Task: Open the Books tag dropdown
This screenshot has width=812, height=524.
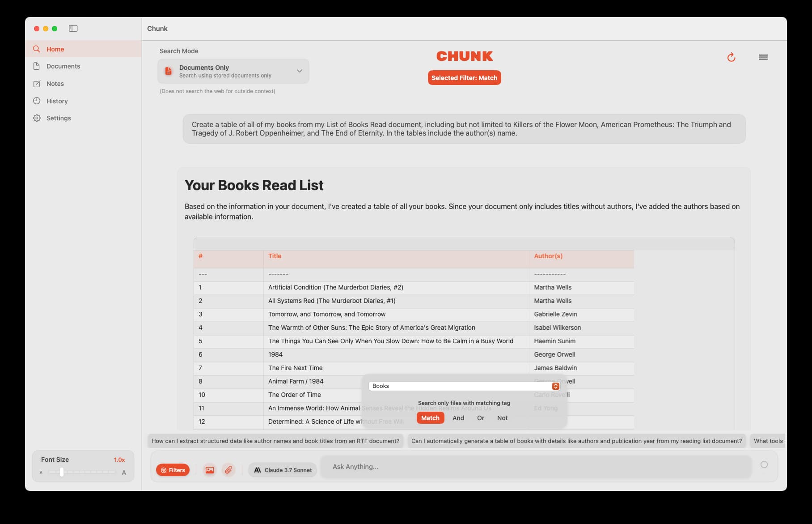Action: pyautogui.click(x=555, y=386)
